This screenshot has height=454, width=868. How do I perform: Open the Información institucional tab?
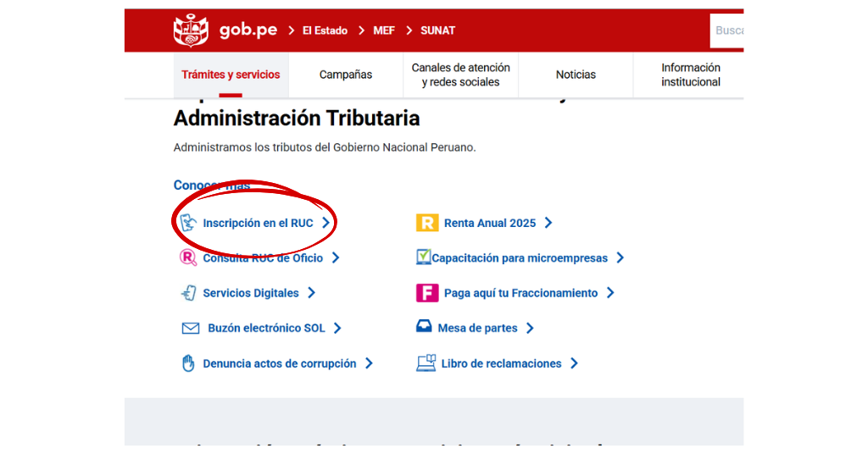[x=690, y=75]
